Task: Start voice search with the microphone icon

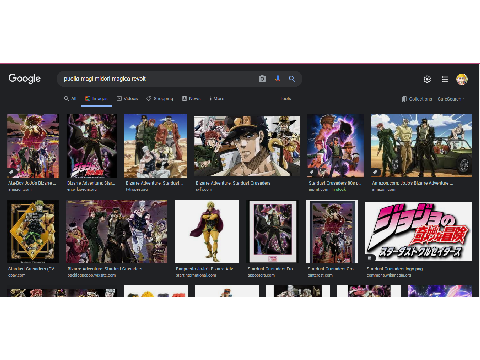Action: coord(277,79)
